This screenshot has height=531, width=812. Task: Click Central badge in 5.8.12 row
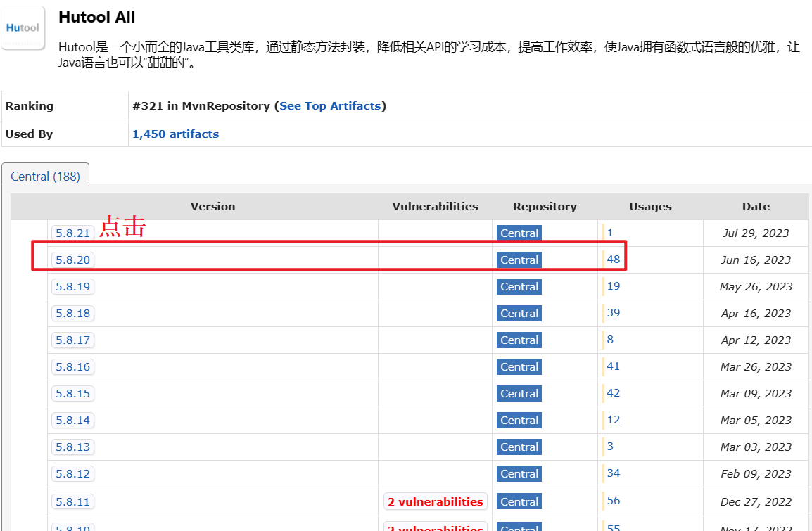coord(519,473)
